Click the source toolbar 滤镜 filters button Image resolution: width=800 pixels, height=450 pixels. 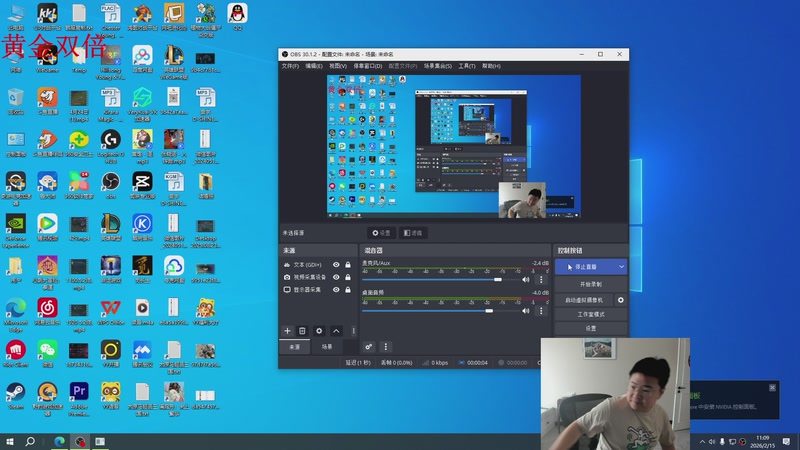(x=413, y=233)
